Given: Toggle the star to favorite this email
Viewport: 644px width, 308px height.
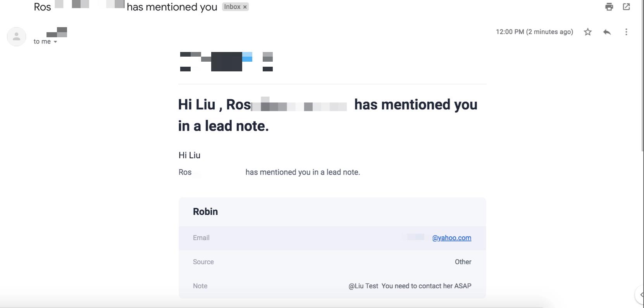Looking at the screenshot, I should (x=587, y=32).
